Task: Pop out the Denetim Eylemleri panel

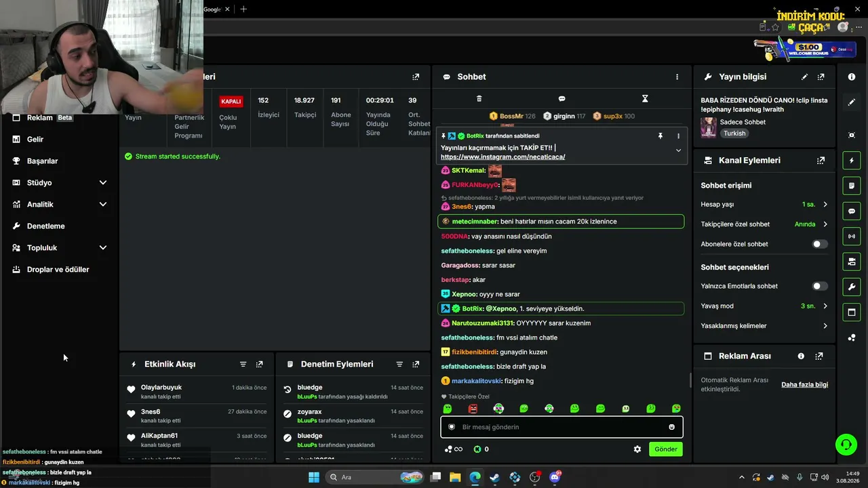Action: [416, 364]
